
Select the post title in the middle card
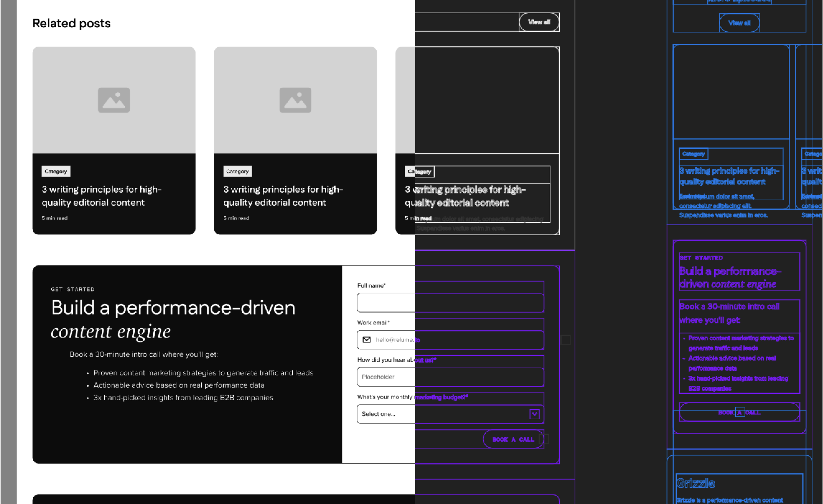point(283,196)
